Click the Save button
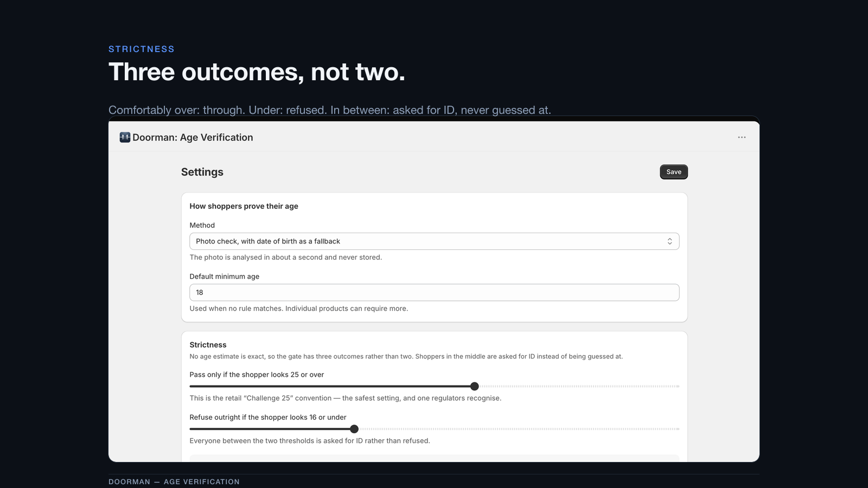The width and height of the screenshot is (868, 488). click(674, 172)
